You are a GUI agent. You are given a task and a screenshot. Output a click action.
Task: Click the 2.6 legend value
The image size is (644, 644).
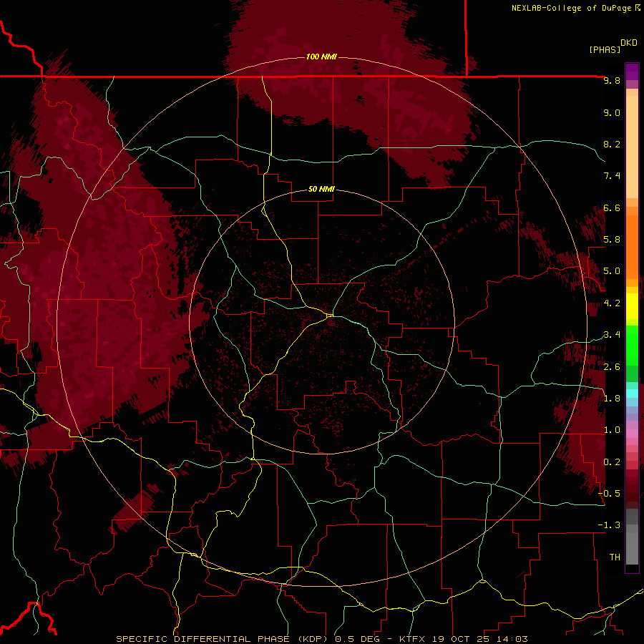612,367
